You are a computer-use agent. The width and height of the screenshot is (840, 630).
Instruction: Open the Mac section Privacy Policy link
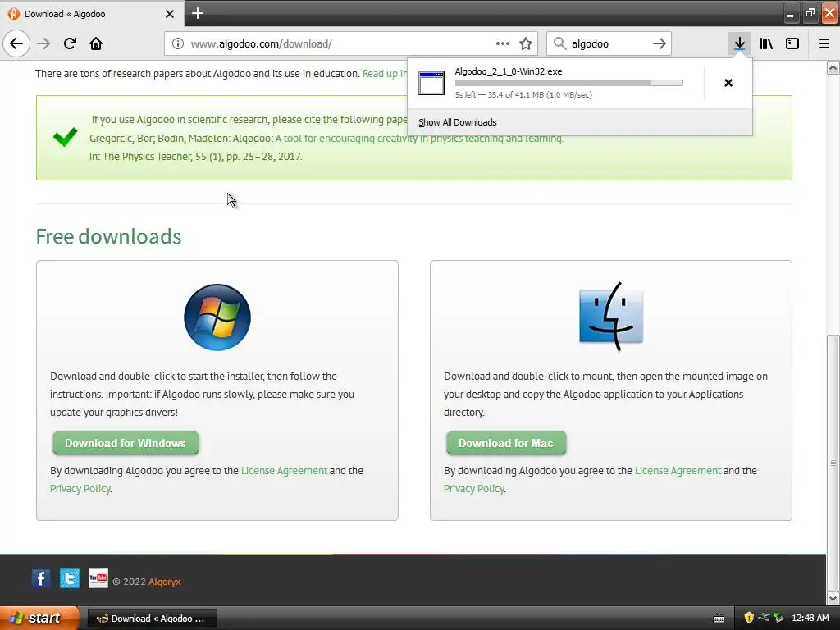tap(474, 489)
